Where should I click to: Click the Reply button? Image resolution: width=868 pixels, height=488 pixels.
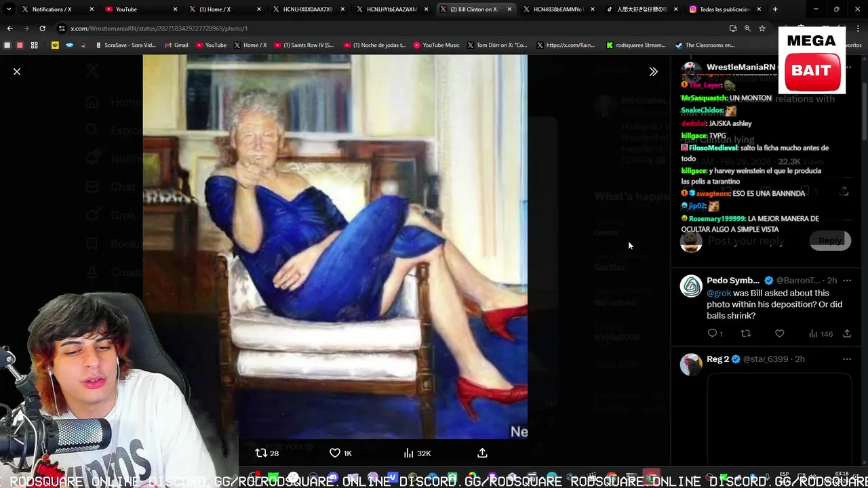click(x=830, y=241)
